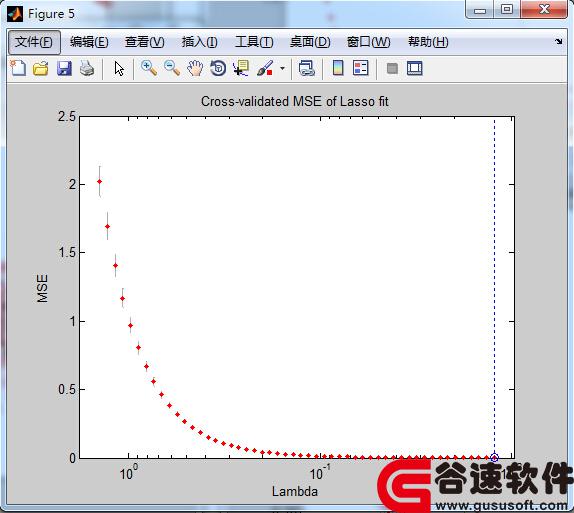This screenshot has height=513, width=574.
Task: Click the New Figure icon
Action: 18,68
